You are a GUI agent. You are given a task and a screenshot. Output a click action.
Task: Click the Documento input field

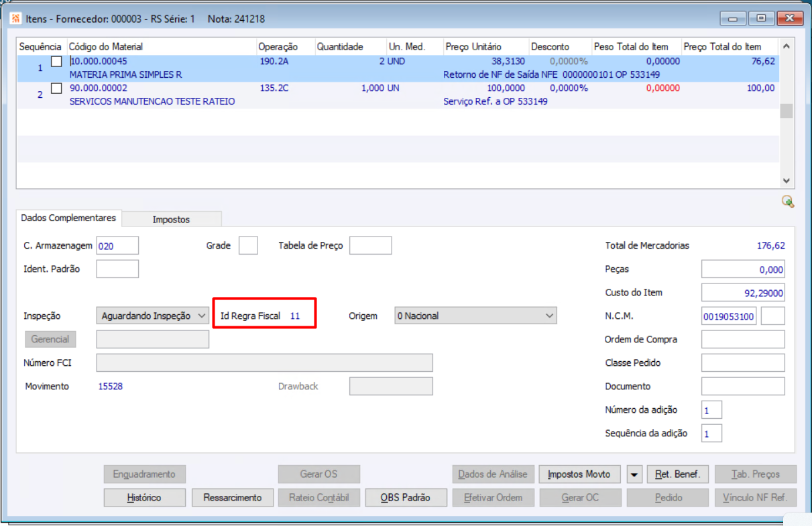[x=743, y=387]
